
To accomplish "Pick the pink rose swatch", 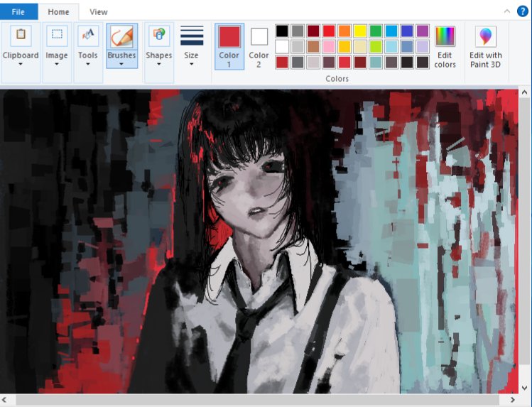I will point(329,46).
